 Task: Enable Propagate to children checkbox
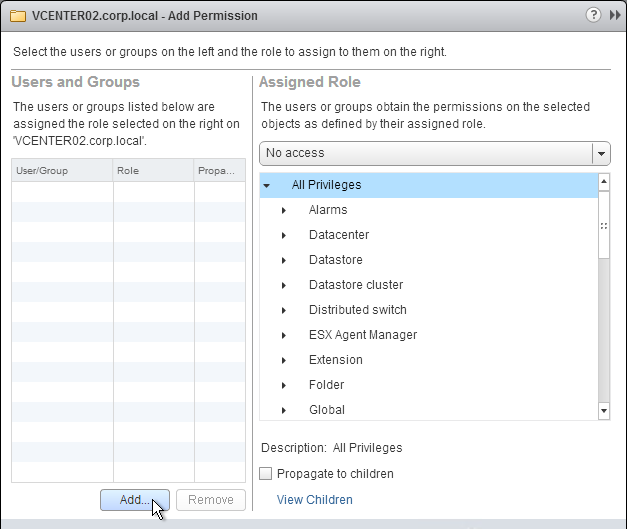[x=266, y=473]
